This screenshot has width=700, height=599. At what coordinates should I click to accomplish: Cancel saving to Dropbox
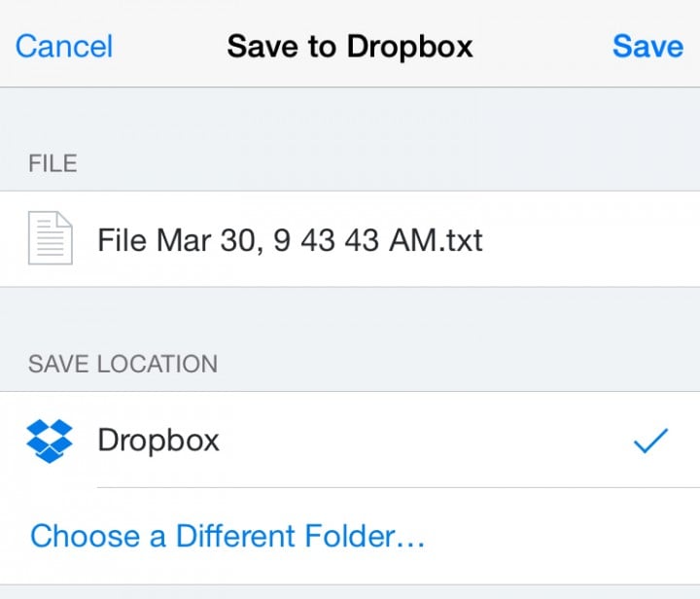pos(64,46)
